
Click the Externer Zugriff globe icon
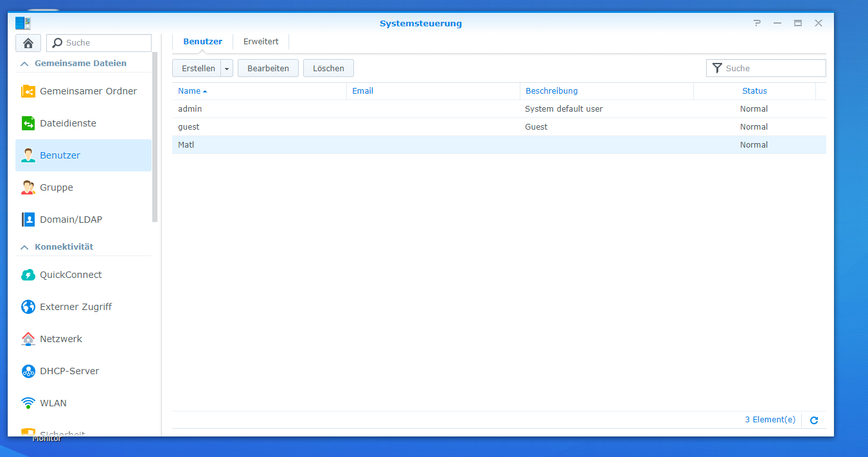(x=28, y=307)
